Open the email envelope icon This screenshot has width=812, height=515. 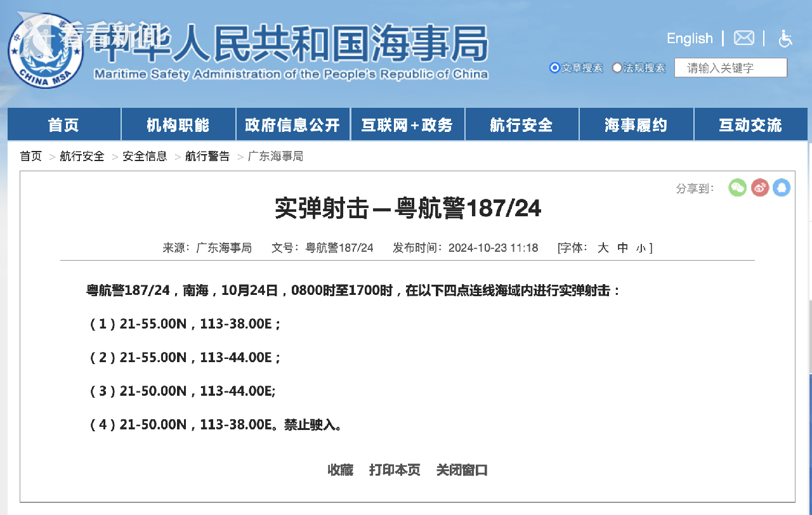pos(743,38)
